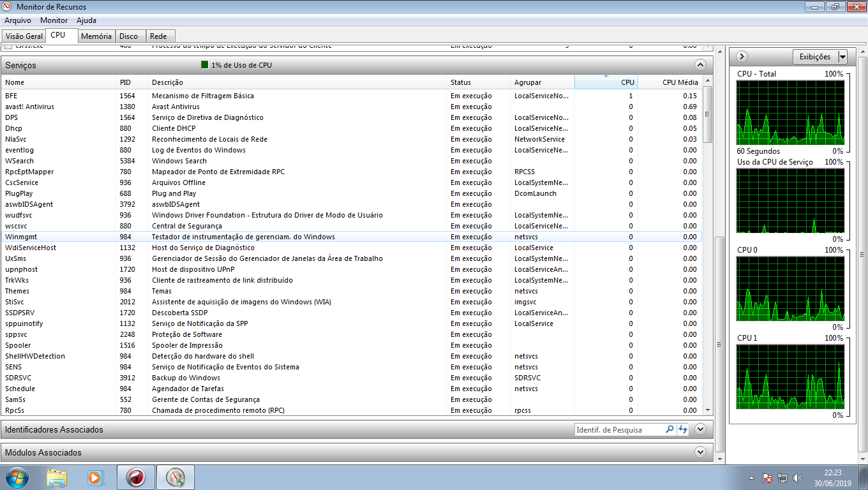Open the Windows Start orb

[16, 477]
